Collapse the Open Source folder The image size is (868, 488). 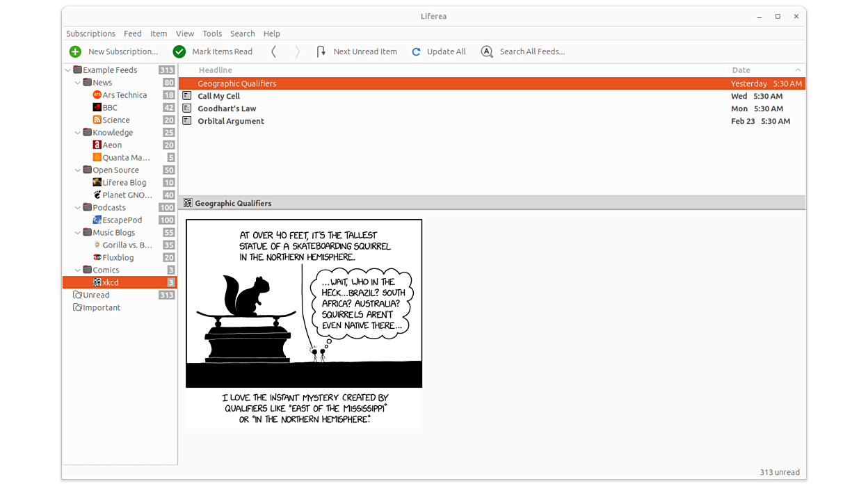(x=78, y=170)
